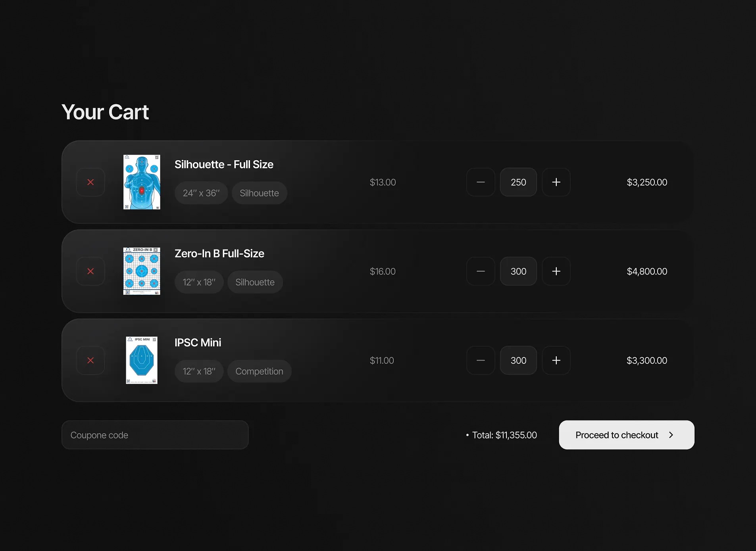
Task: Select Silhouette tag under Silhouette - Full Size
Action: [259, 193]
